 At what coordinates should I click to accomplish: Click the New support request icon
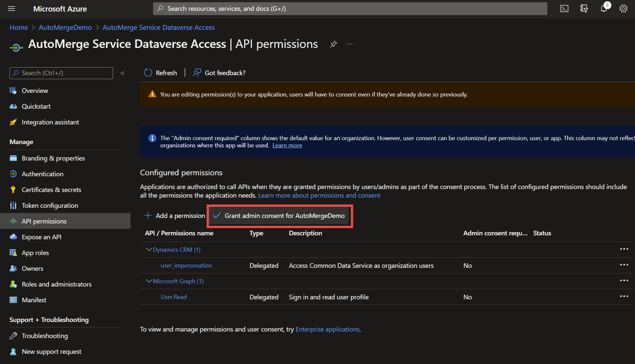(13, 352)
